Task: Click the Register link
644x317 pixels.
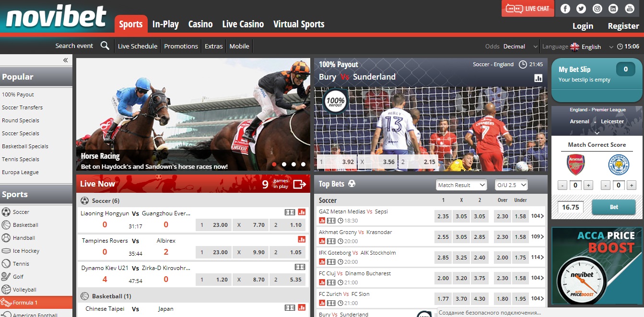Action: (x=623, y=26)
